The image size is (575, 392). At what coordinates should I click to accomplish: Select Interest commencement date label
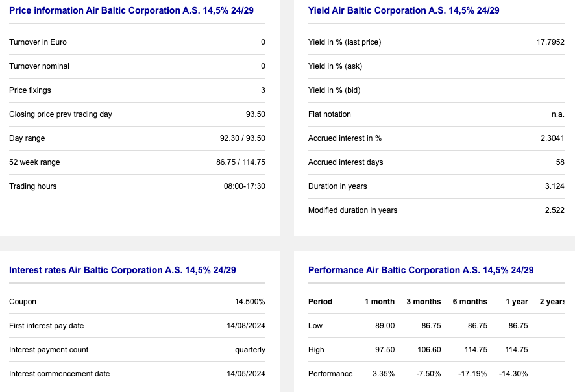pos(60,374)
